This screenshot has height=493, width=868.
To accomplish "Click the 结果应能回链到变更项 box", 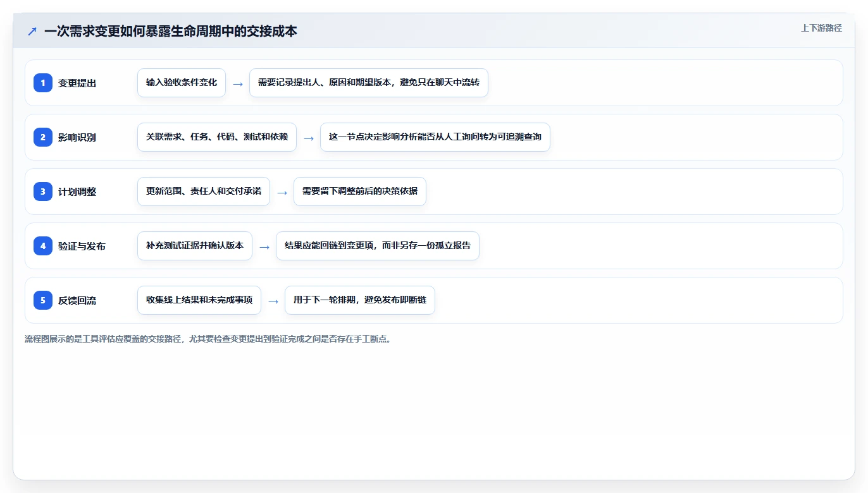I will tap(378, 246).
